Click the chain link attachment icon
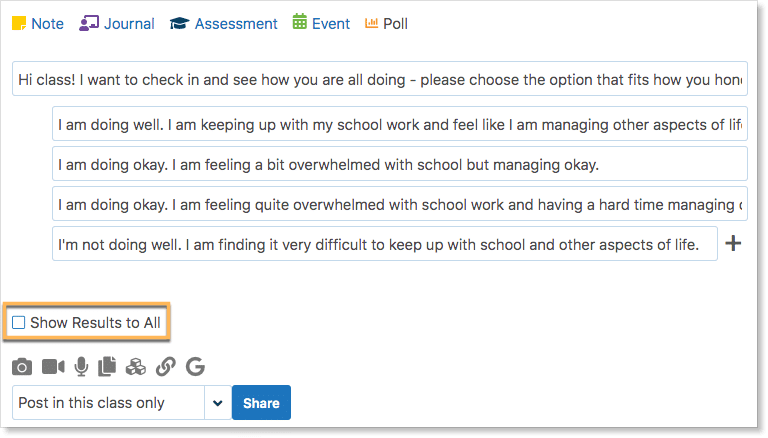The width and height of the screenshot is (768, 438). (x=166, y=367)
